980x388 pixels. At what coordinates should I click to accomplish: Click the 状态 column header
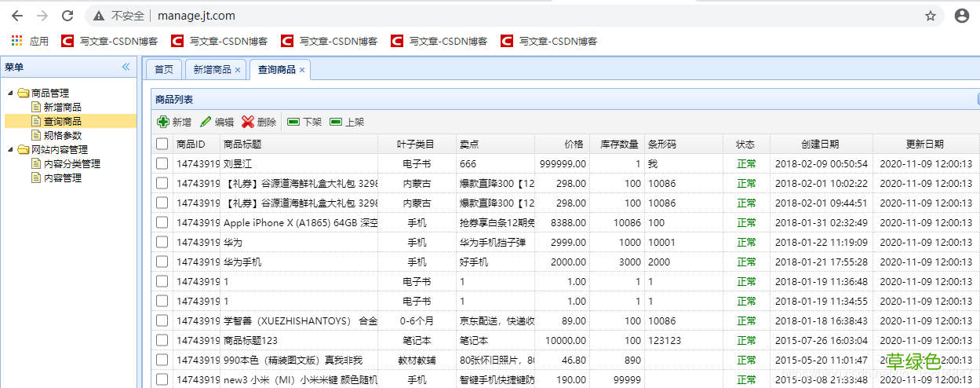[745, 144]
